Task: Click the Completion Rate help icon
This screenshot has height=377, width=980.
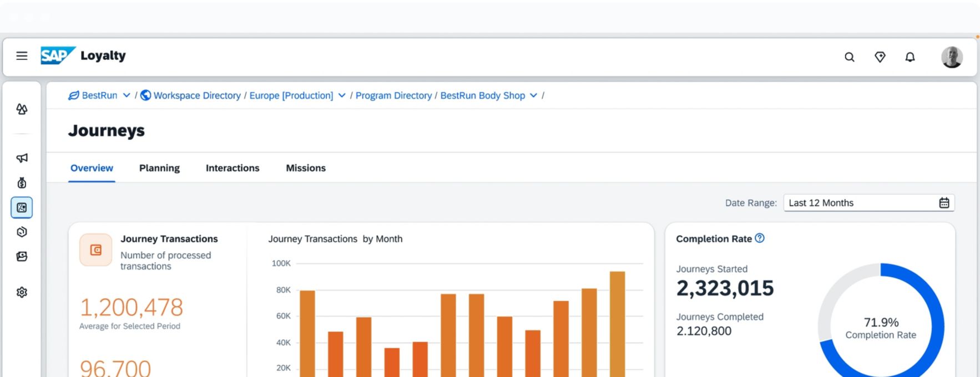Action: click(760, 238)
